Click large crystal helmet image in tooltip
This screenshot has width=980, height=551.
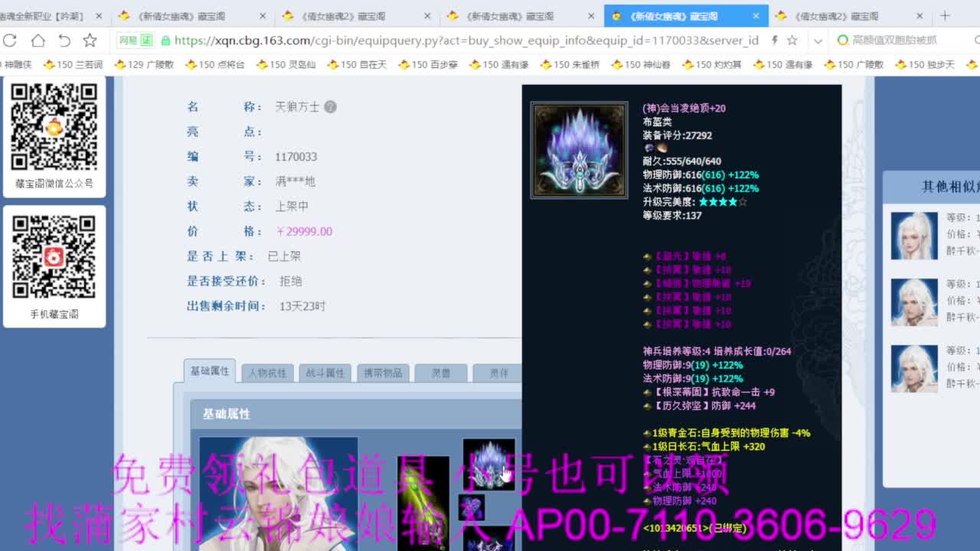coord(580,150)
